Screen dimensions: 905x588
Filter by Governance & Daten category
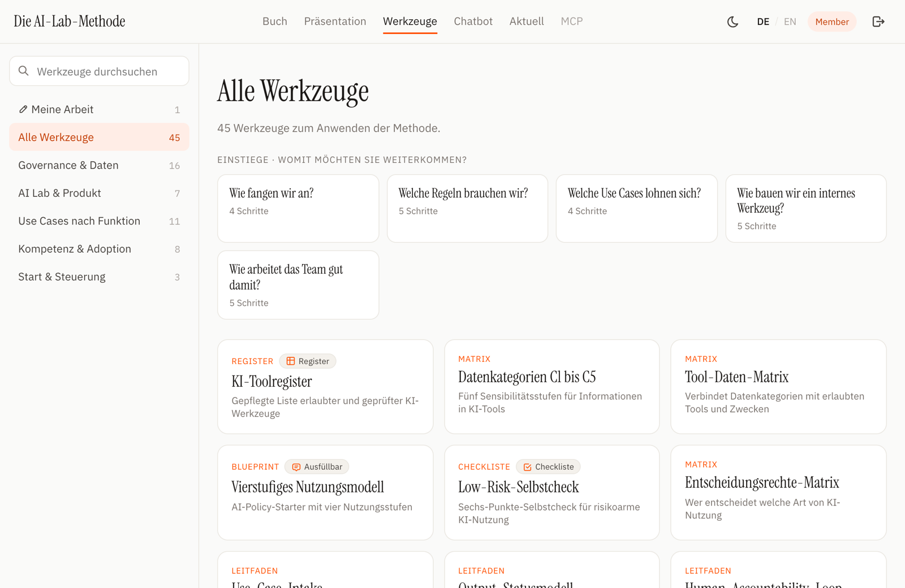(99, 165)
